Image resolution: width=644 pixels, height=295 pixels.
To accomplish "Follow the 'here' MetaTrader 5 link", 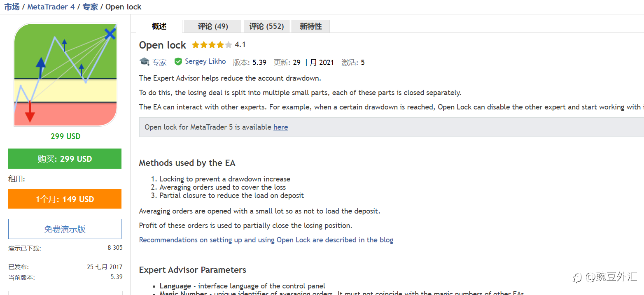I will click(280, 127).
